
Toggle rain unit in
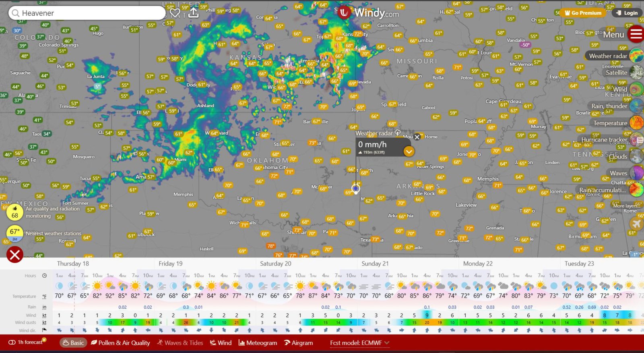[x=44, y=307]
